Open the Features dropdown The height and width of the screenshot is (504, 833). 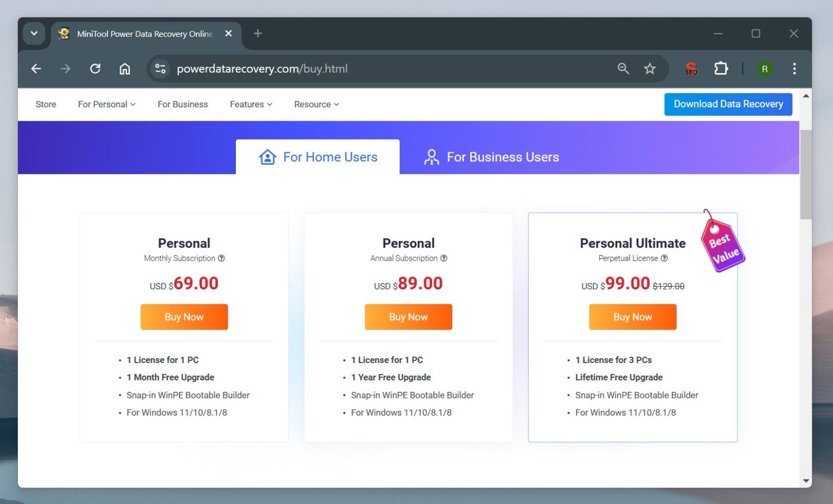tap(251, 104)
